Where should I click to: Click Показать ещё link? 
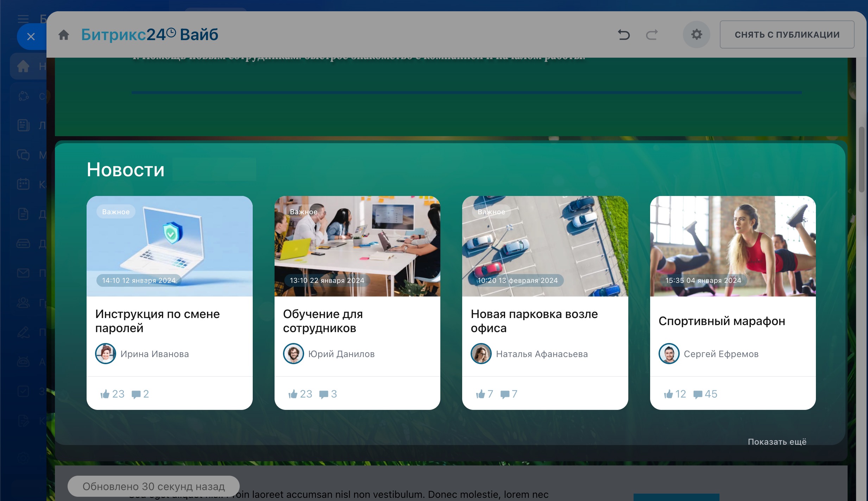[777, 442]
